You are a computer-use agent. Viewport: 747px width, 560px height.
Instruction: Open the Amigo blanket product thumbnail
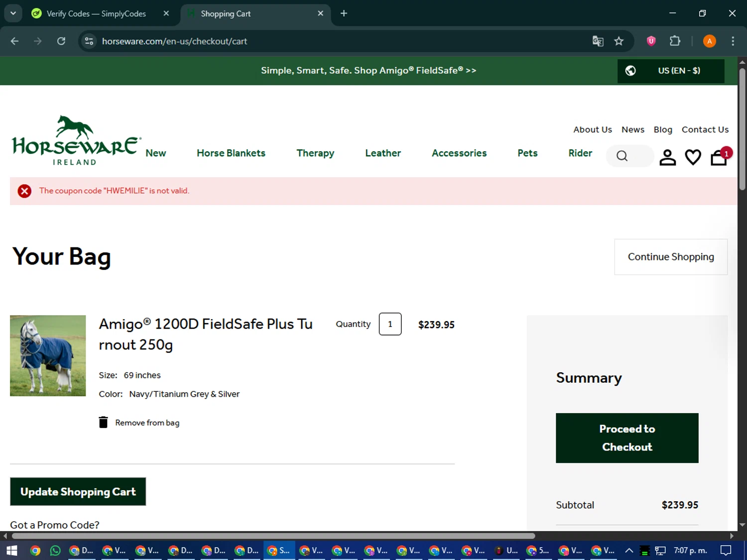click(48, 356)
